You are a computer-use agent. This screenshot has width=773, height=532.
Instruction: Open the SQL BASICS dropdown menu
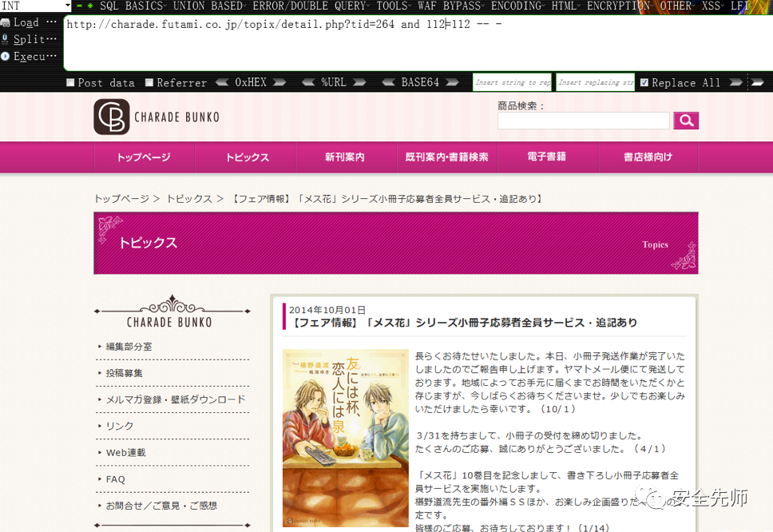(x=133, y=6)
